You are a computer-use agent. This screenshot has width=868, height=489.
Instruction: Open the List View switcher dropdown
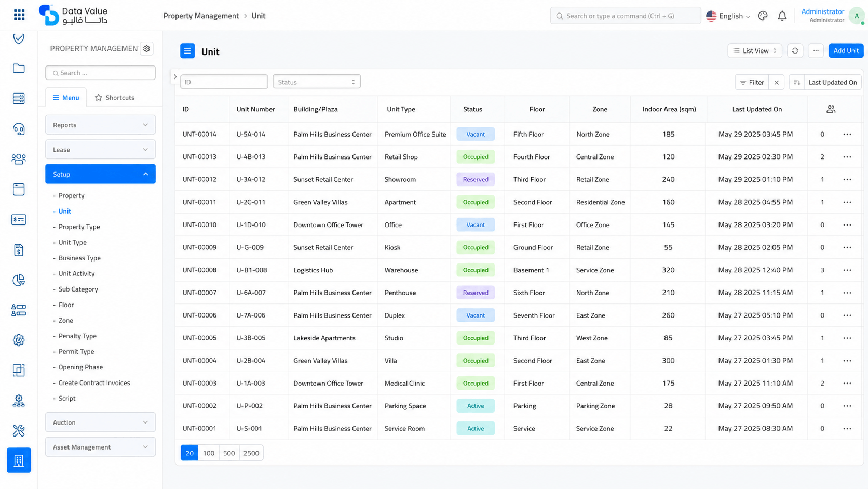click(755, 51)
